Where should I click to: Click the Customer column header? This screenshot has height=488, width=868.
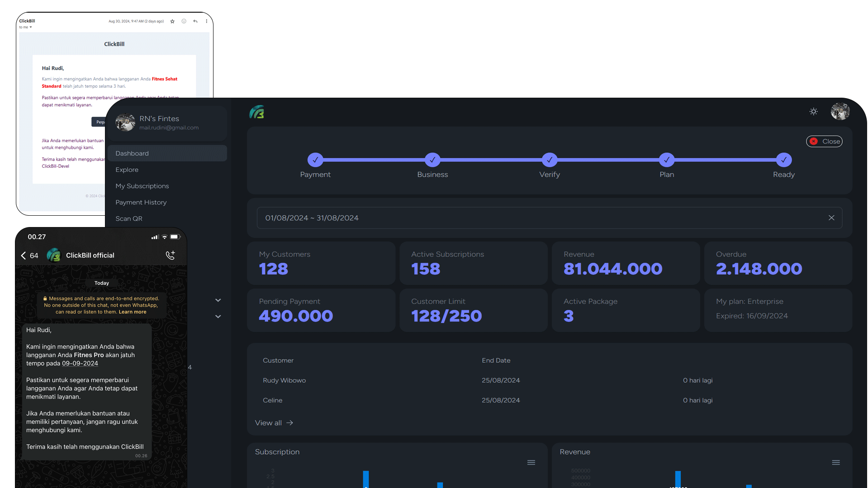(278, 360)
